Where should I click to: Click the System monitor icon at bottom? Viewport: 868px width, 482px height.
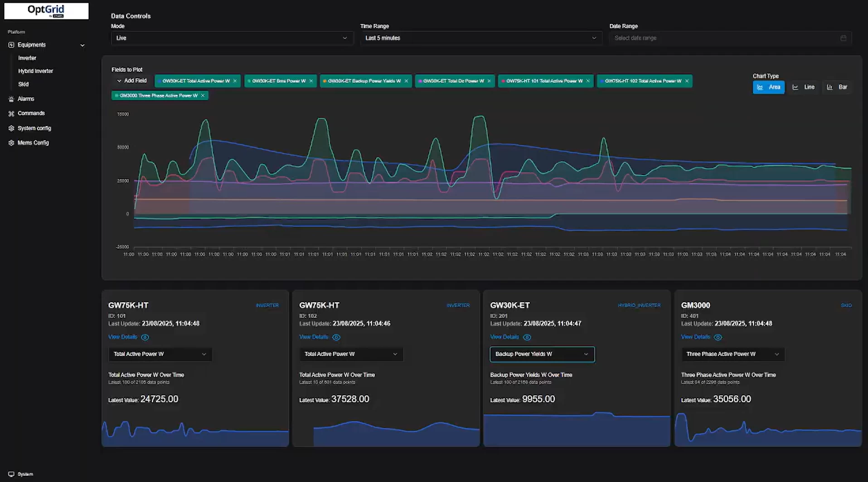coord(11,474)
